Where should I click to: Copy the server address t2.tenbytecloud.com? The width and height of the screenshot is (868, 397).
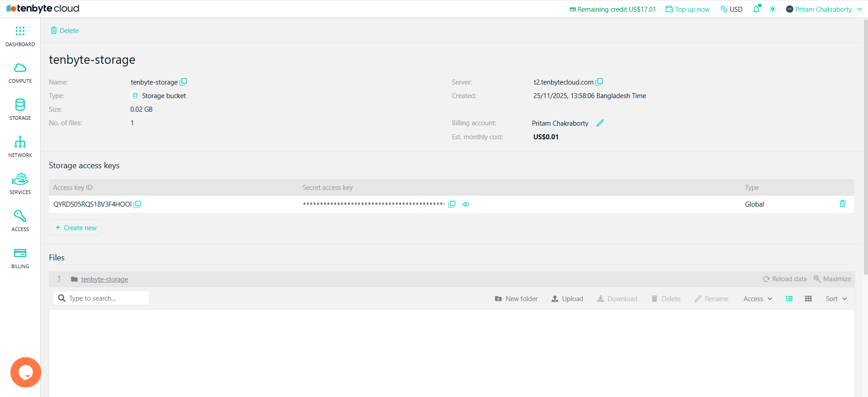coord(599,82)
